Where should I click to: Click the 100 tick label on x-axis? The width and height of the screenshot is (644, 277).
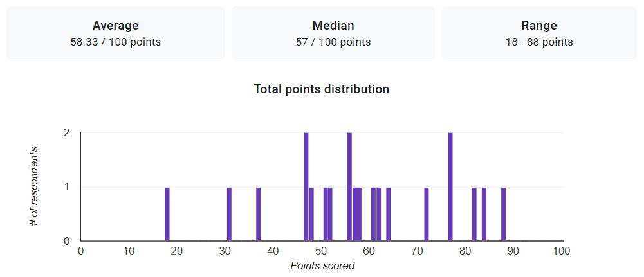(561, 251)
